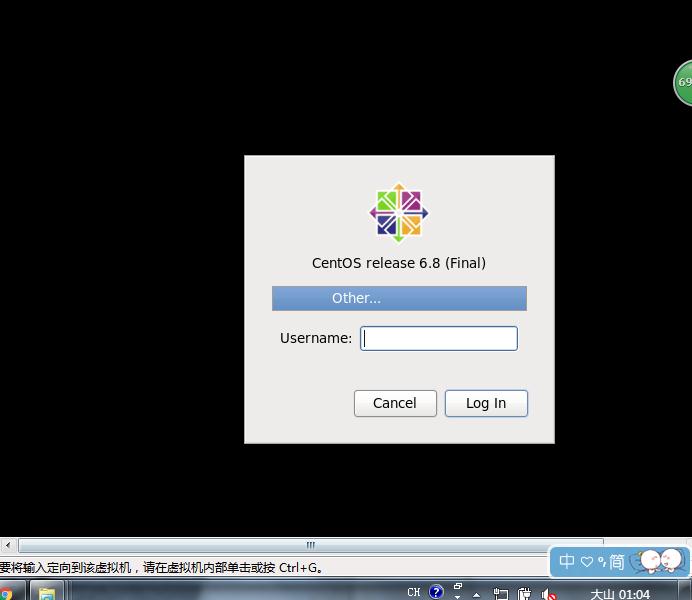The width and height of the screenshot is (692, 600).
Task: Click the restore language bar icon
Action: [458, 586]
